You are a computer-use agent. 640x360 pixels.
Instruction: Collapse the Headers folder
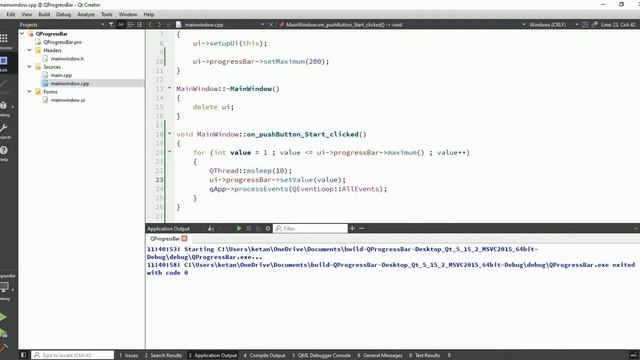coord(29,50)
